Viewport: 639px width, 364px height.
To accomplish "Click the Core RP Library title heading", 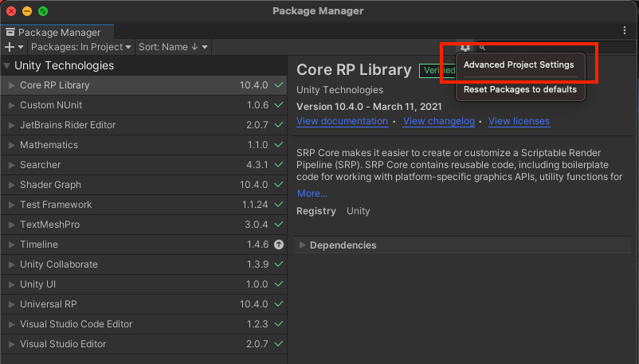I will tap(354, 70).
